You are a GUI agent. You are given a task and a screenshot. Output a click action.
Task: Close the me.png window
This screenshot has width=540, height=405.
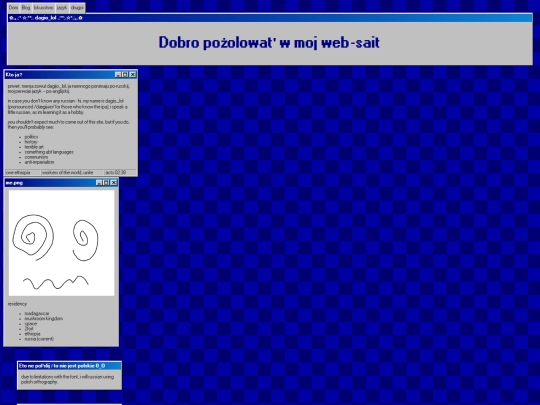114,183
